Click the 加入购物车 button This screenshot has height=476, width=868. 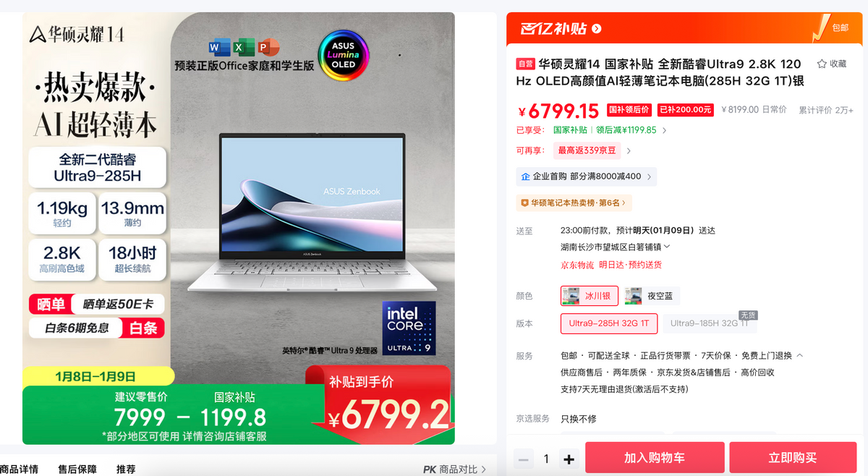(655, 458)
